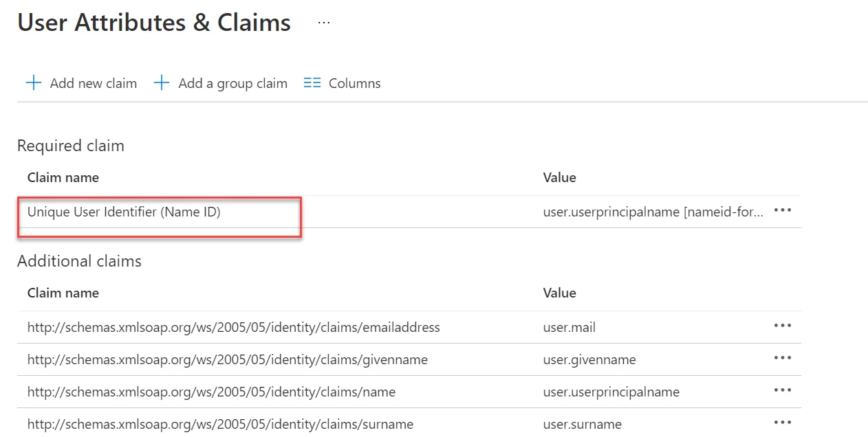Screen dimensions: 868x437
Task: Click the user.givenname value
Action: pos(589,360)
